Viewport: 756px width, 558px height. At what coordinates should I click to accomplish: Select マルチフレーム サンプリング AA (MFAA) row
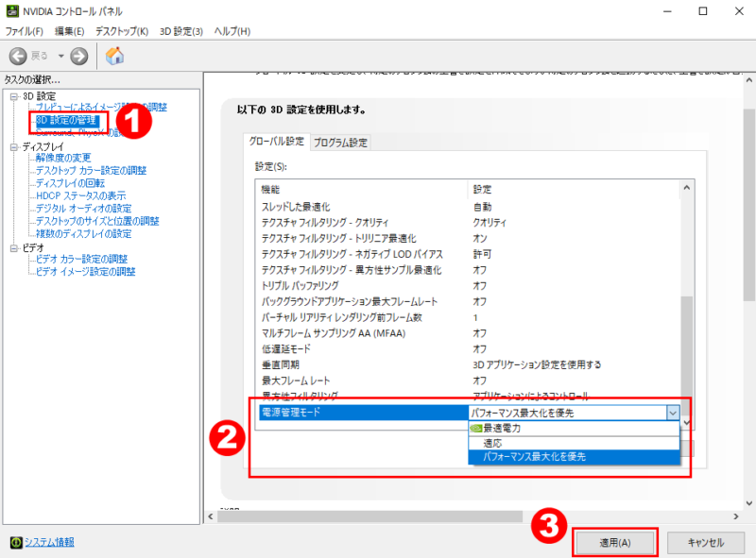click(x=470, y=333)
